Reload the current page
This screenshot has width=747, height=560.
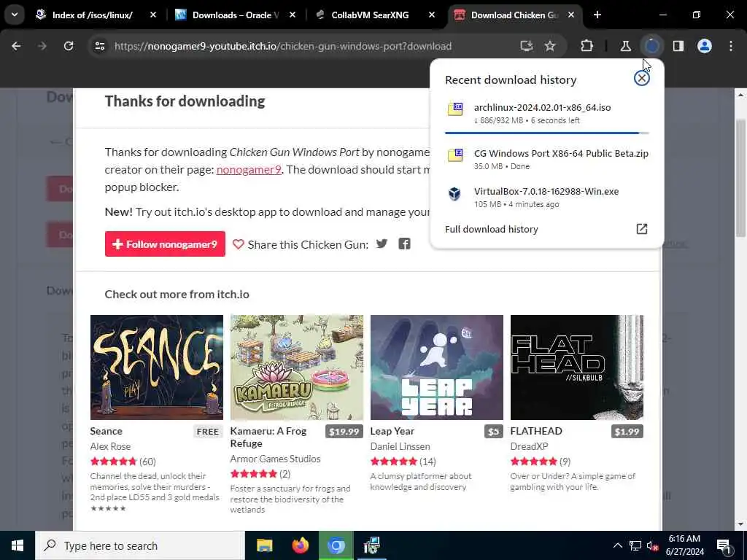point(69,46)
